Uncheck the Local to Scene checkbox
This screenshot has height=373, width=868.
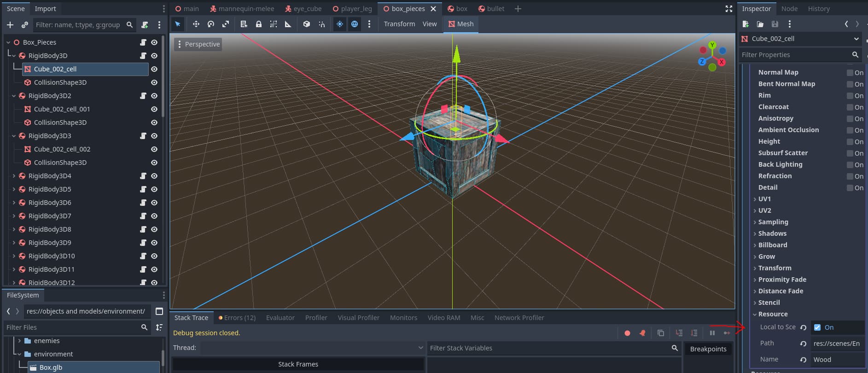[817, 327]
